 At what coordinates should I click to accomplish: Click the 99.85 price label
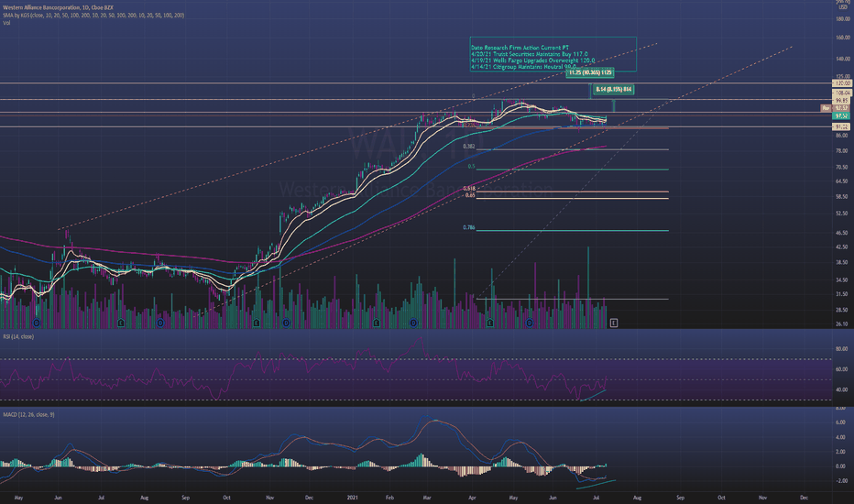click(x=842, y=101)
